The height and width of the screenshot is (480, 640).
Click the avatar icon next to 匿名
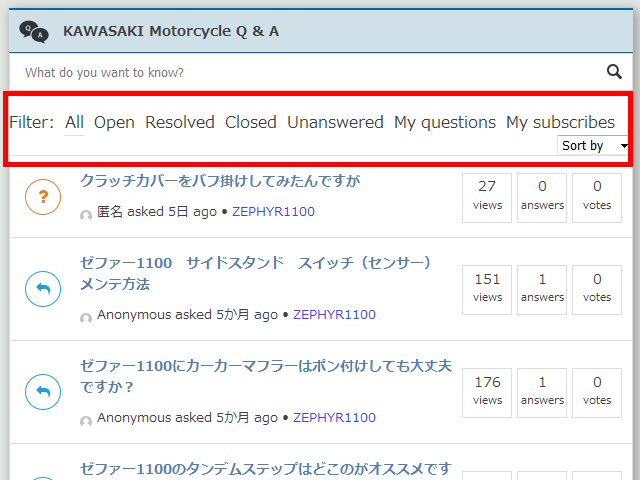click(86, 215)
